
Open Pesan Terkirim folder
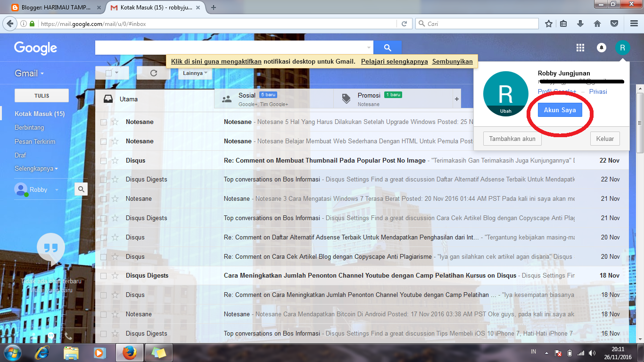(x=35, y=141)
